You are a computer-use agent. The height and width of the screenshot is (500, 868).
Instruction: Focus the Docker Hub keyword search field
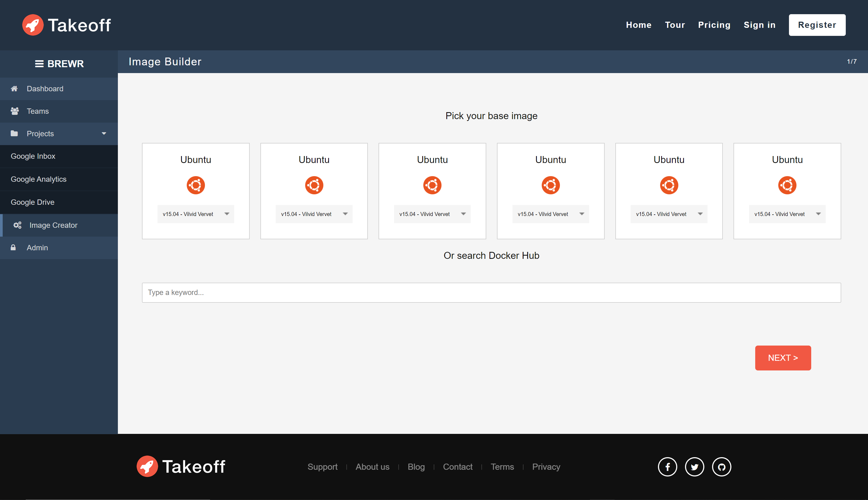click(491, 292)
